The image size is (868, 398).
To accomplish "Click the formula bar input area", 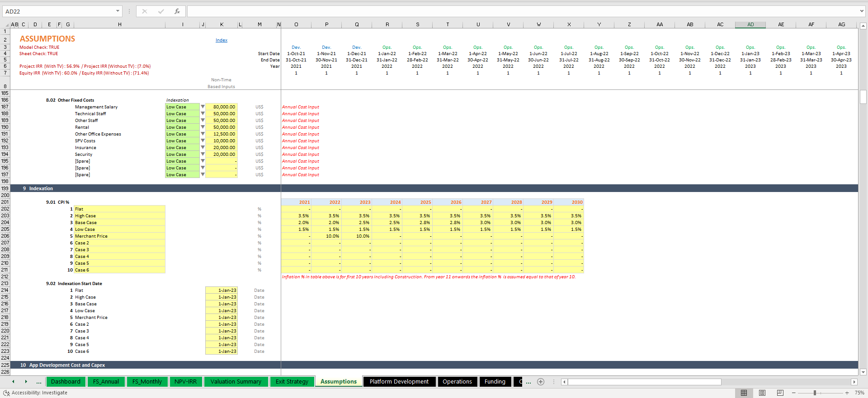I will [522, 11].
